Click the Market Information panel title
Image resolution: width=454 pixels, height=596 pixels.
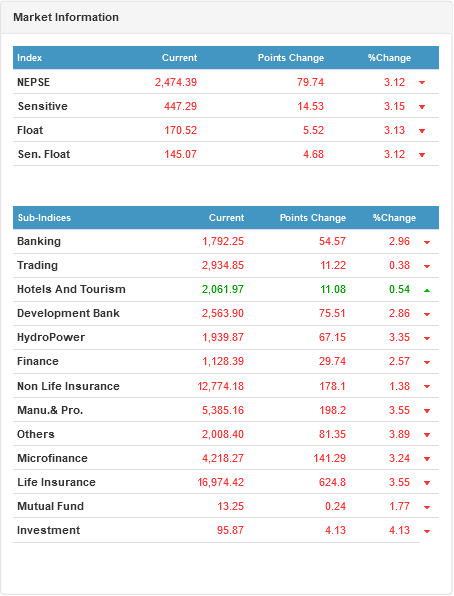point(66,17)
